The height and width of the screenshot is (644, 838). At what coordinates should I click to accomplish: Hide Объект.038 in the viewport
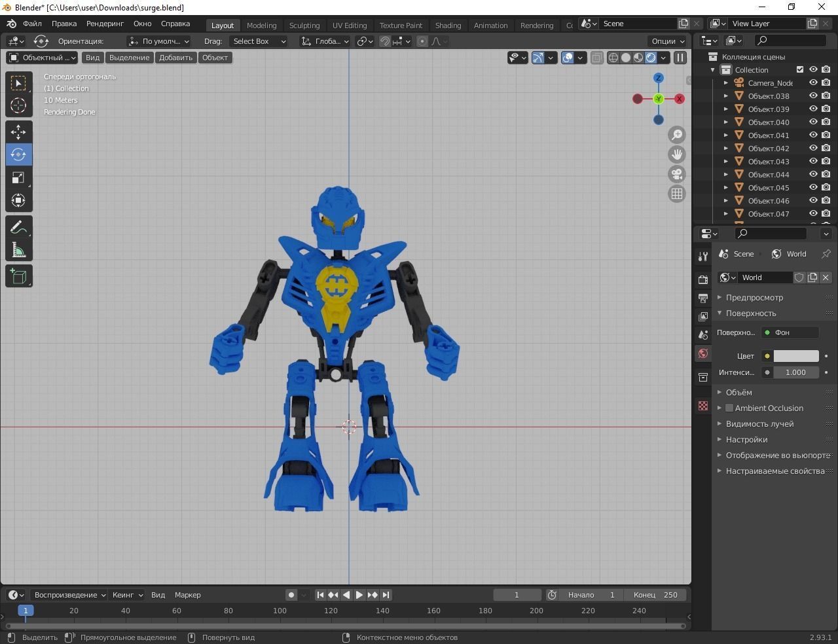point(813,96)
